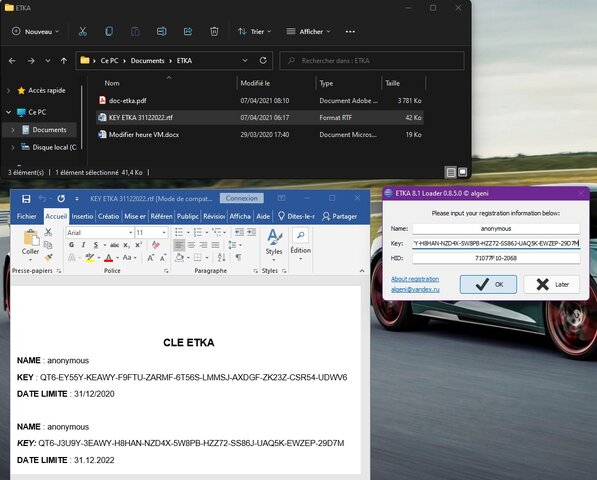Screen dimensions: 597x480
Task: Click the Copy icon in File Explorer toolbar
Action: 109,32
